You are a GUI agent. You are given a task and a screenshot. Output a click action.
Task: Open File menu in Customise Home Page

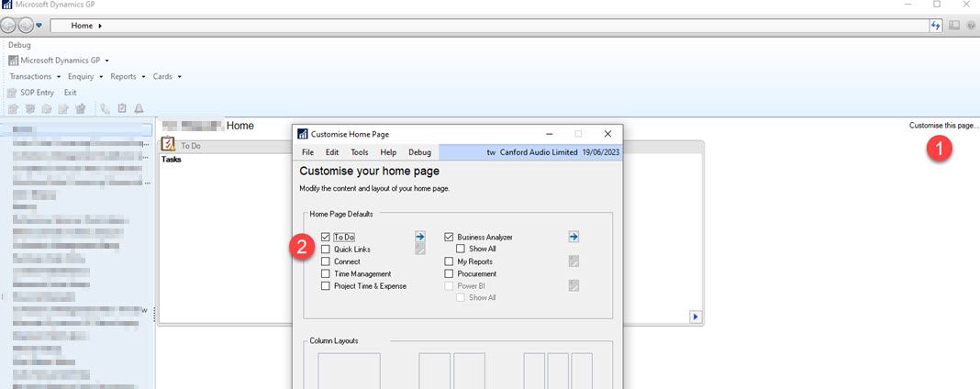pos(307,152)
